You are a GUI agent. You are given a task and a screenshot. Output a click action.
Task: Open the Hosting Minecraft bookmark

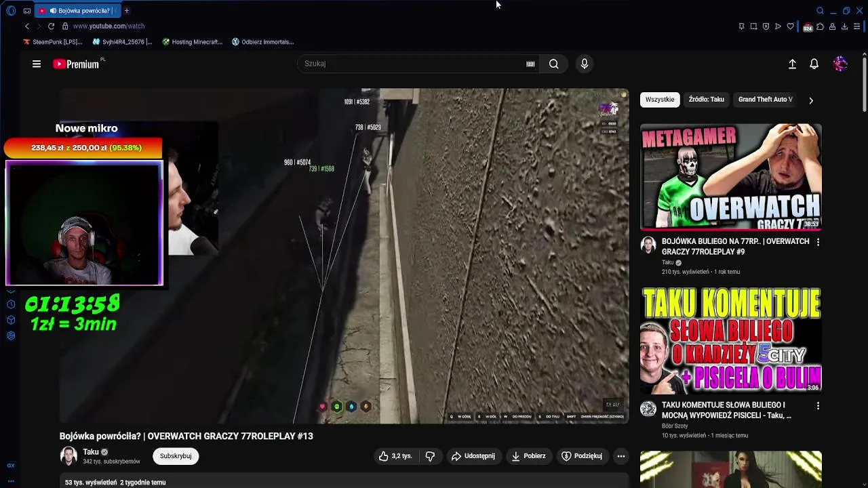[x=193, y=42]
